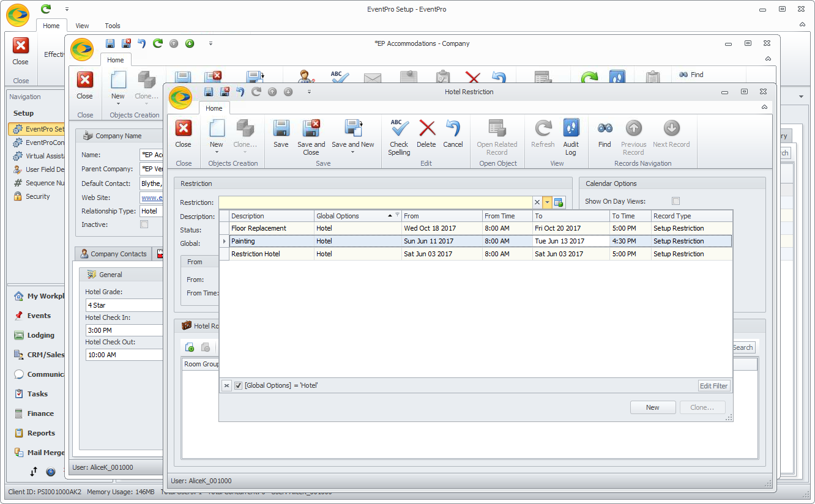Click green refresh icon in Company window toolbar
The image size is (815, 504).
click(x=158, y=43)
